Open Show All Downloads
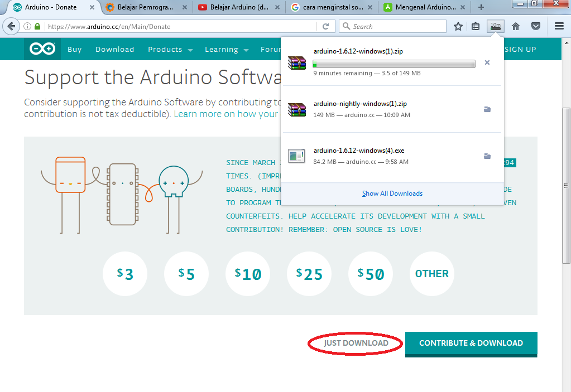571x392 pixels. 392,193
